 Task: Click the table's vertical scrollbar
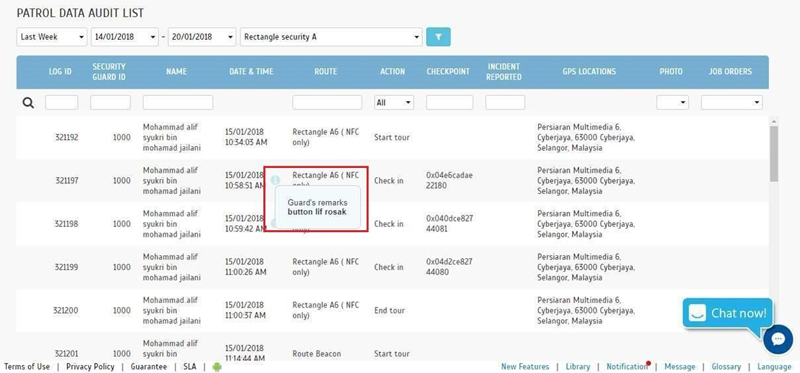tap(774, 153)
